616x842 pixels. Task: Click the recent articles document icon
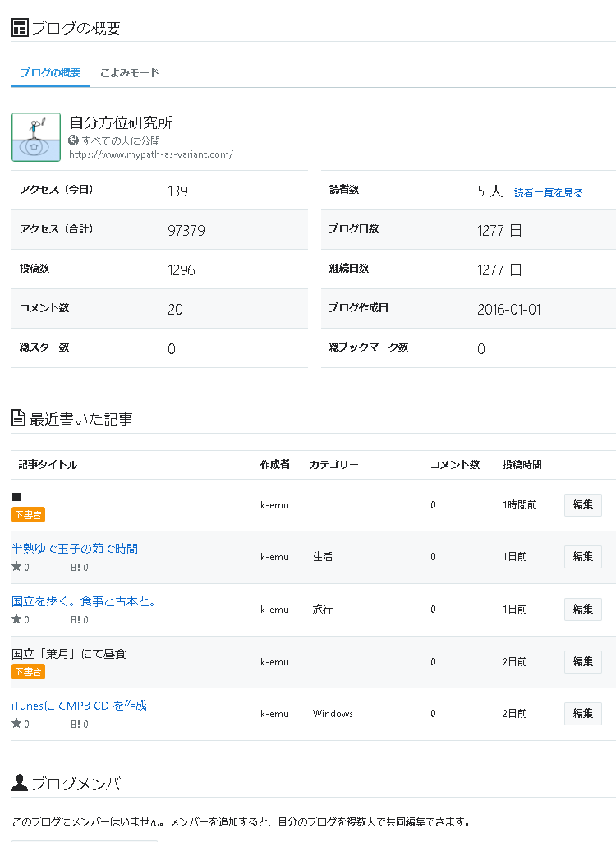[x=18, y=418]
